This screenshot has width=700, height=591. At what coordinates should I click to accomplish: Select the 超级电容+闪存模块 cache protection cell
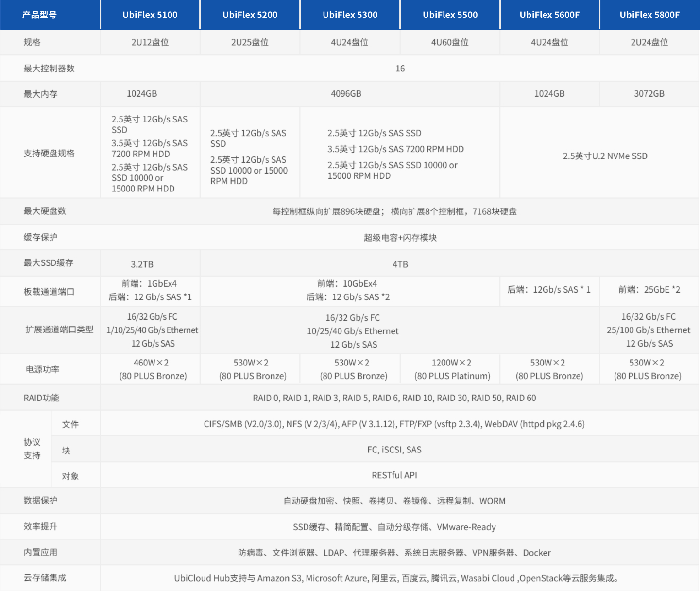[400, 238]
